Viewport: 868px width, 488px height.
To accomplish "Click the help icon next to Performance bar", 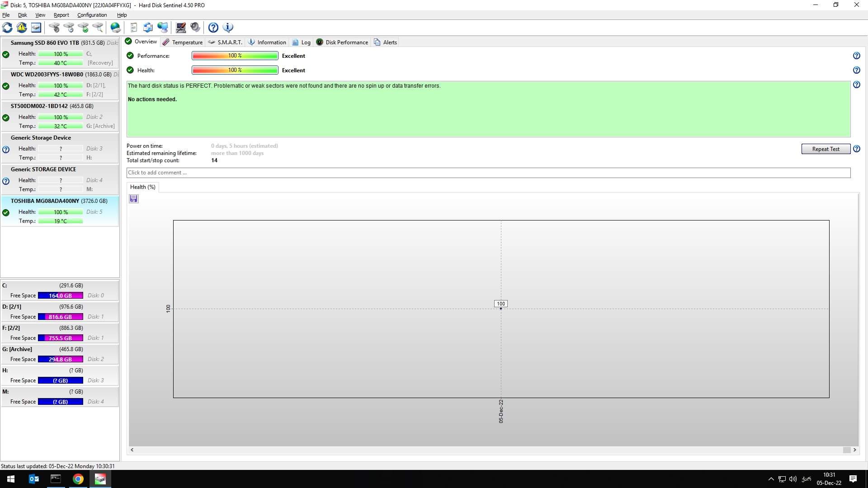I will (856, 56).
